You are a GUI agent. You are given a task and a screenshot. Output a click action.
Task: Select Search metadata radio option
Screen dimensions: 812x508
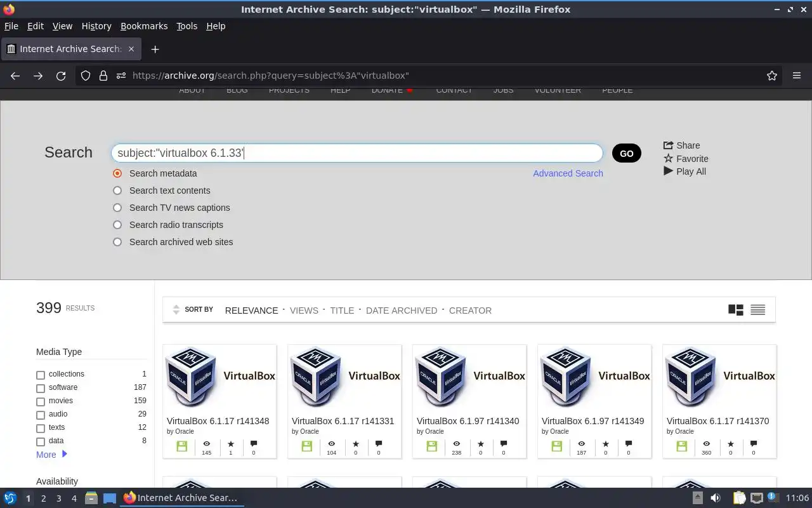point(117,173)
